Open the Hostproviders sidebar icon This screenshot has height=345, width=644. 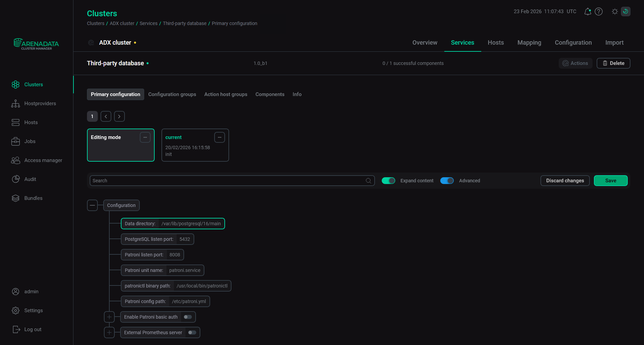(16, 103)
